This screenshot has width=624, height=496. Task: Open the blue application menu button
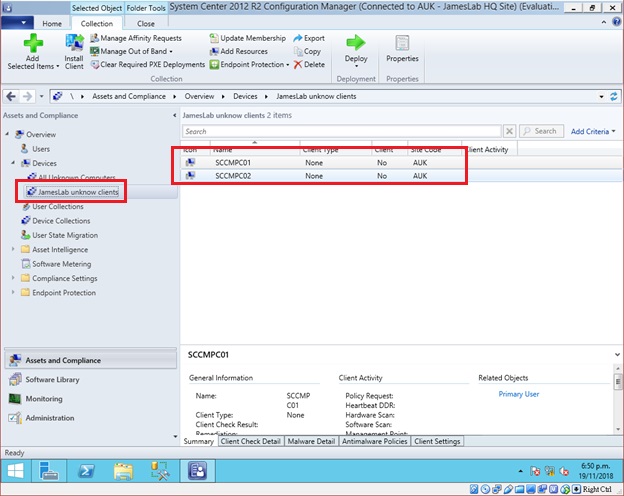pyautogui.click(x=16, y=23)
